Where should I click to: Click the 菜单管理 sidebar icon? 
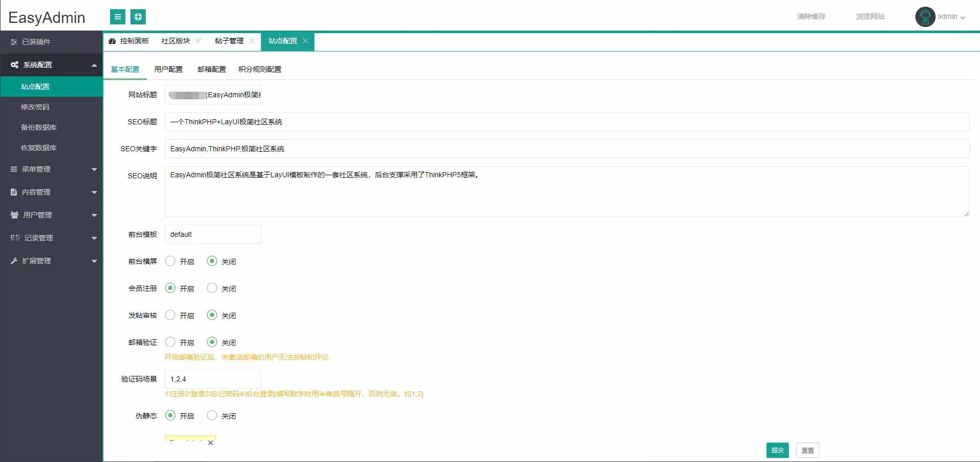14,169
